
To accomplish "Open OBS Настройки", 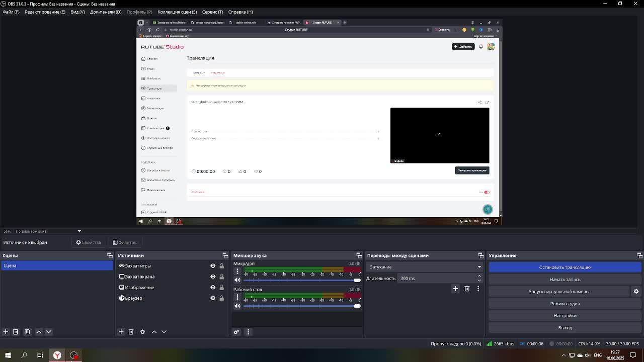I will pyautogui.click(x=565, y=316).
